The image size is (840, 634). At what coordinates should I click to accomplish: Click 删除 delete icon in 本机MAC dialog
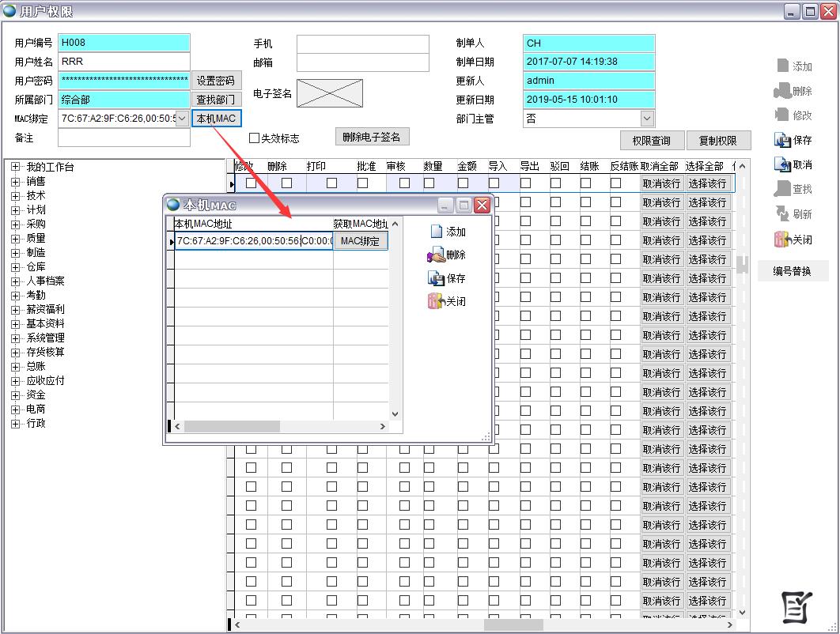[x=436, y=255]
